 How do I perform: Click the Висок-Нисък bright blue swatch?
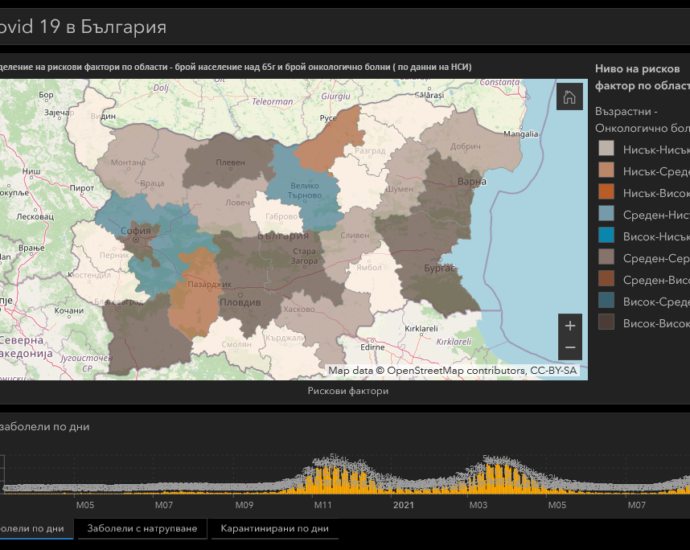[606, 236]
